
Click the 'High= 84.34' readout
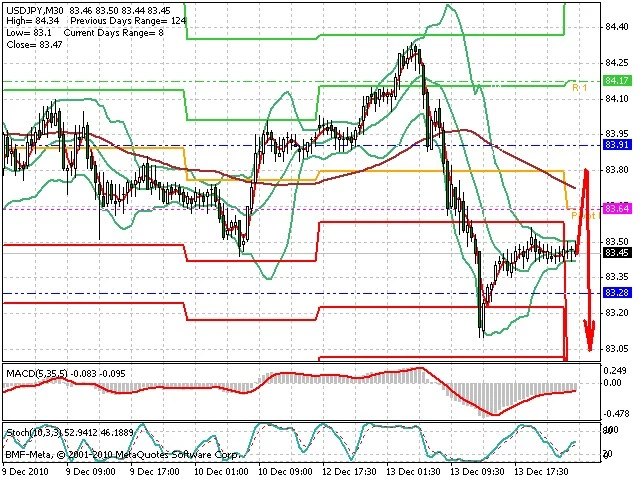coord(33,21)
